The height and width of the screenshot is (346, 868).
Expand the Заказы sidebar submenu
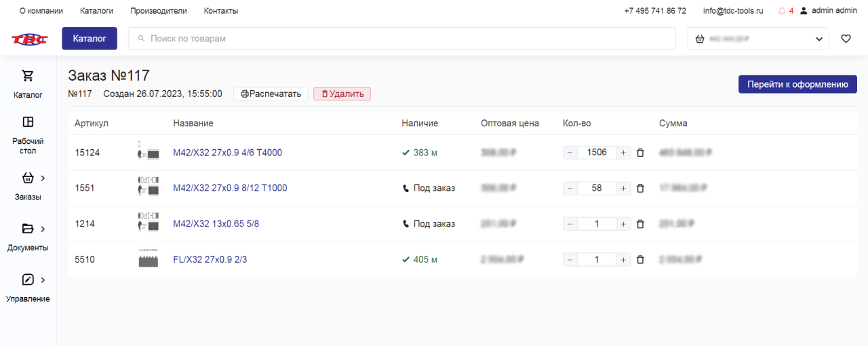point(43,178)
